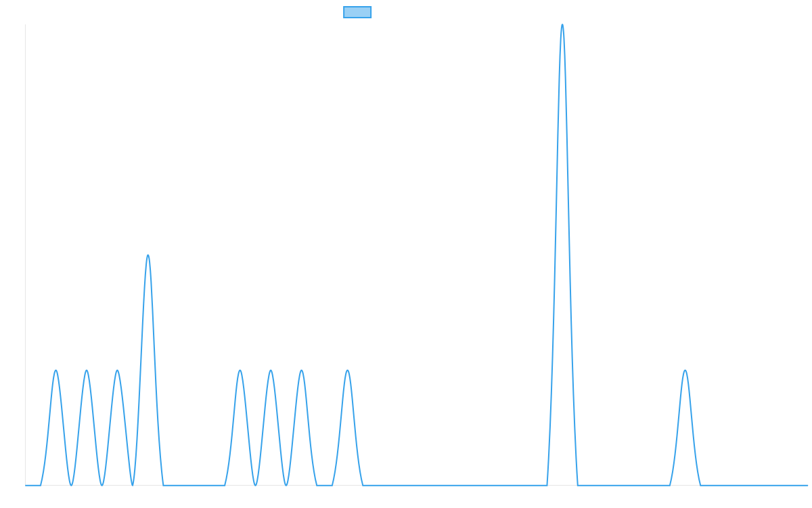The height and width of the screenshot is (508, 812).
Task: Select the rightmost small peak's top
Action: click(x=685, y=371)
